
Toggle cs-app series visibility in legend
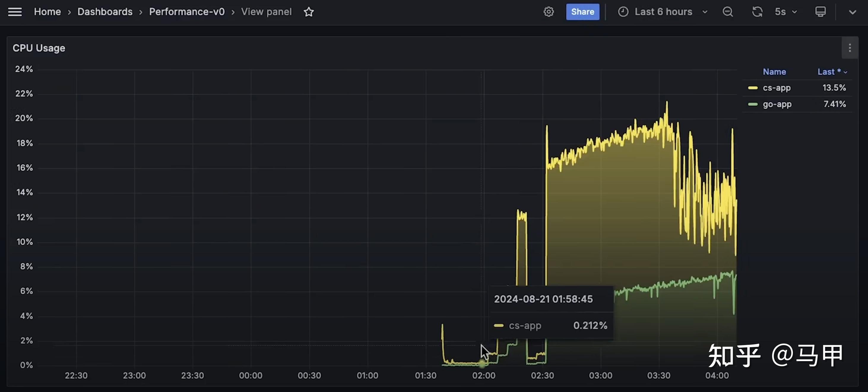coord(776,88)
